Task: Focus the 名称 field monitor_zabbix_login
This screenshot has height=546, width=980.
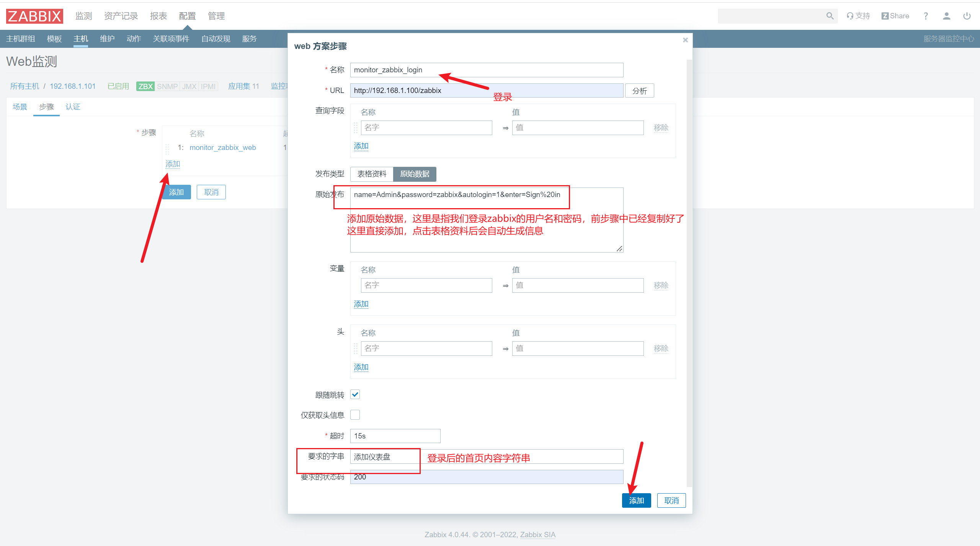Action: point(487,70)
